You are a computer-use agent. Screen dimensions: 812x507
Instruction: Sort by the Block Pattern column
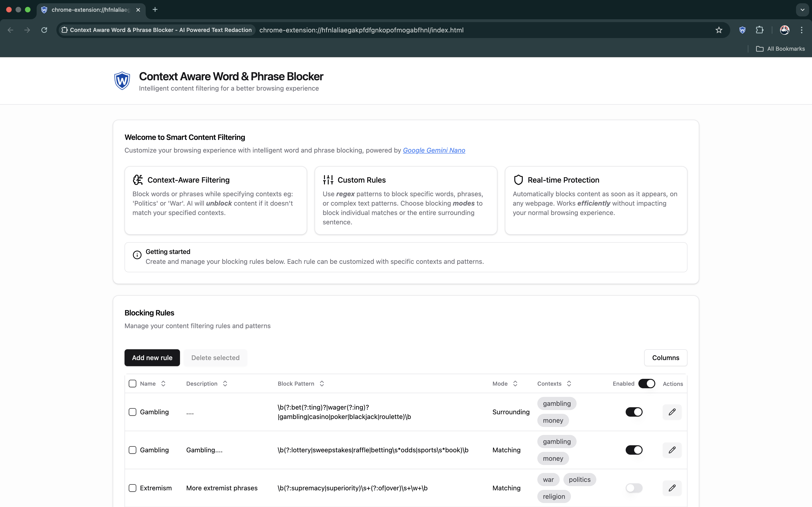(301, 384)
